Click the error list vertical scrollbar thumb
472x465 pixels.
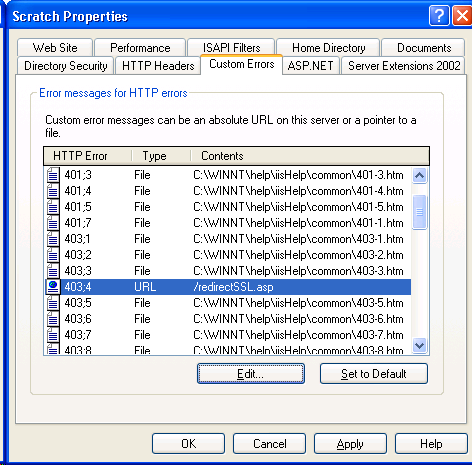tap(419, 212)
